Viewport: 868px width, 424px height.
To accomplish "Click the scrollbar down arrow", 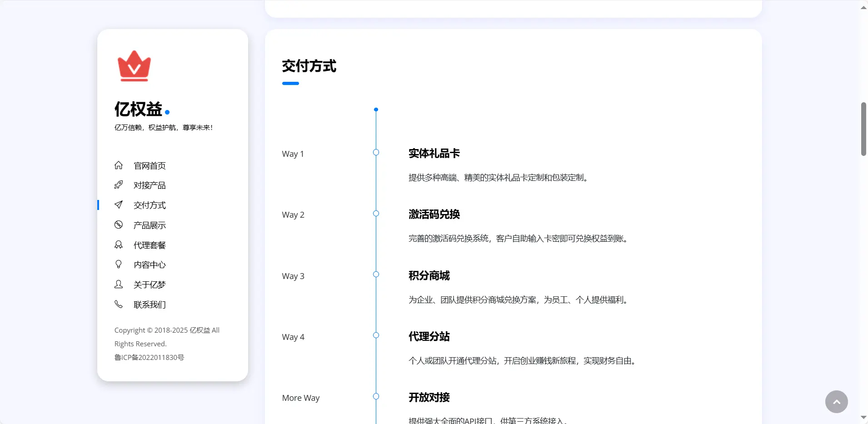I will [x=863, y=417].
